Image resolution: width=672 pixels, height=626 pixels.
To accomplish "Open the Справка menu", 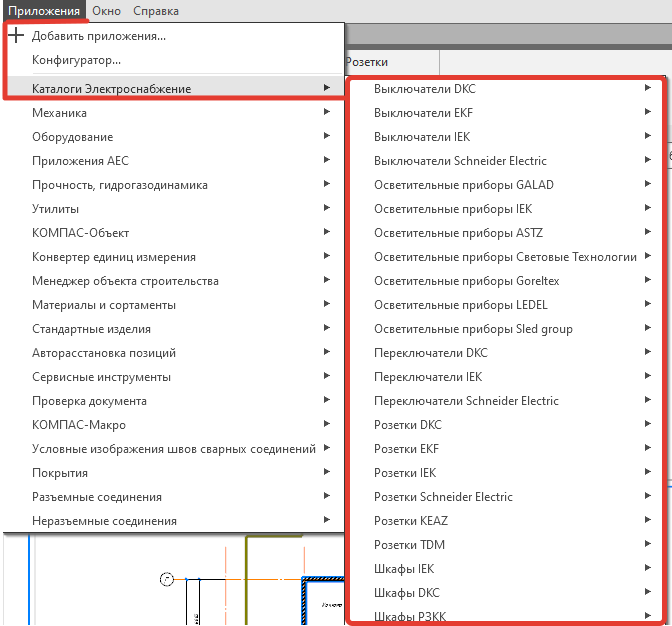I will point(156,11).
